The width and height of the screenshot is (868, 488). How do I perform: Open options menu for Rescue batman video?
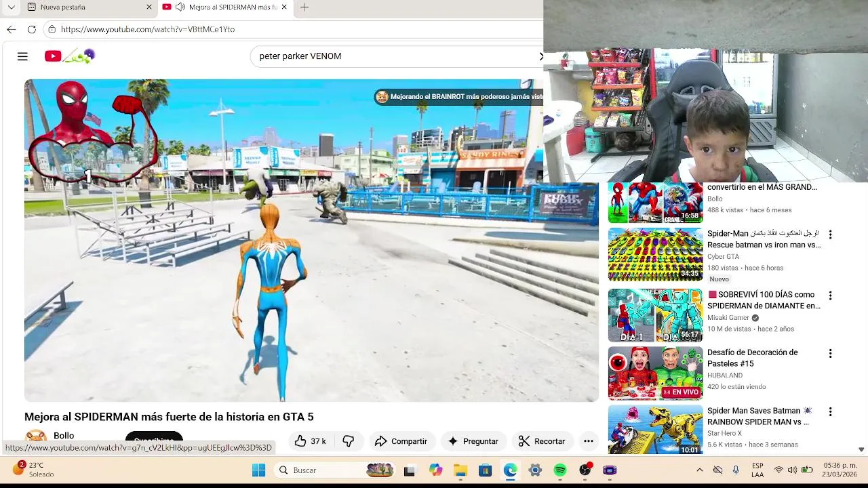830,235
